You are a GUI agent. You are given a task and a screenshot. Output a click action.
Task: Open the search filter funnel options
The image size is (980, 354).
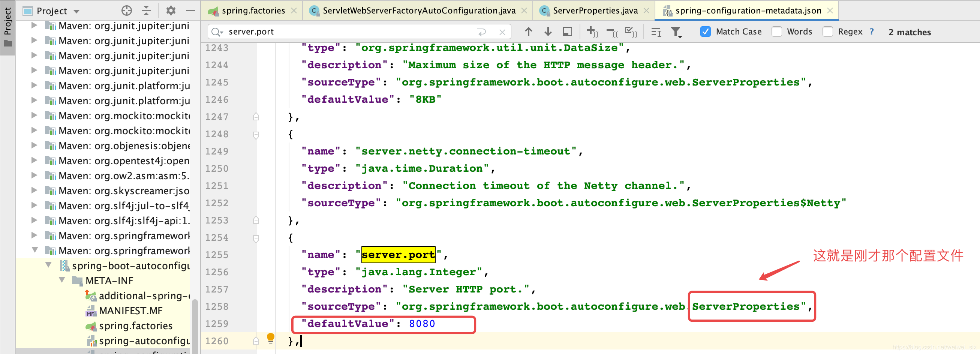click(x=676, y=32)
